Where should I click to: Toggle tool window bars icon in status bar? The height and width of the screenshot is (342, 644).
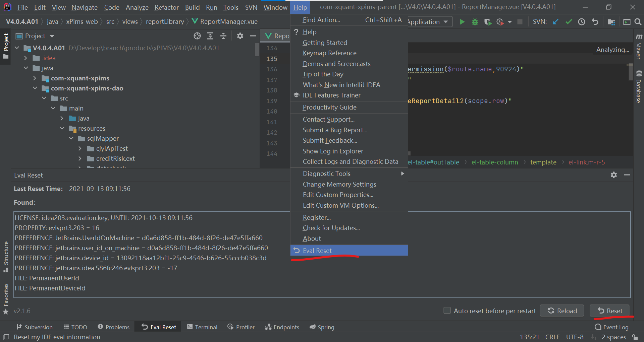pos(6,337)
